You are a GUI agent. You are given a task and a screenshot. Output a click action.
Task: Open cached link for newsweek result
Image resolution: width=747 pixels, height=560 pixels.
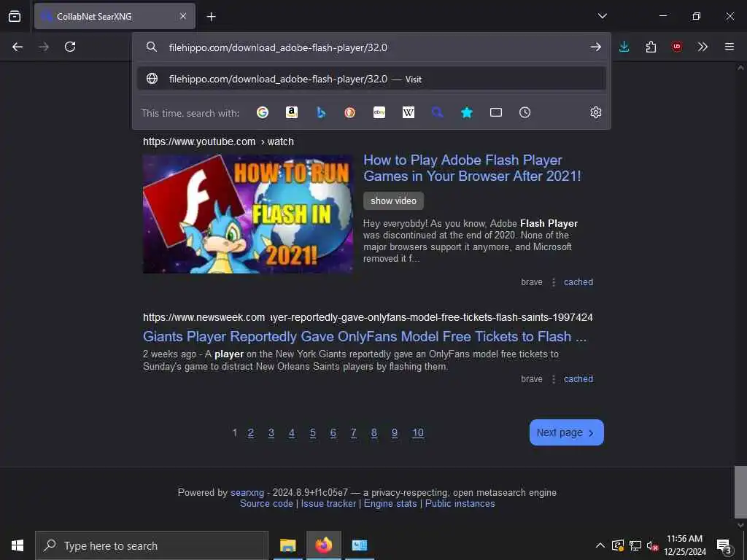pos(578,379)
